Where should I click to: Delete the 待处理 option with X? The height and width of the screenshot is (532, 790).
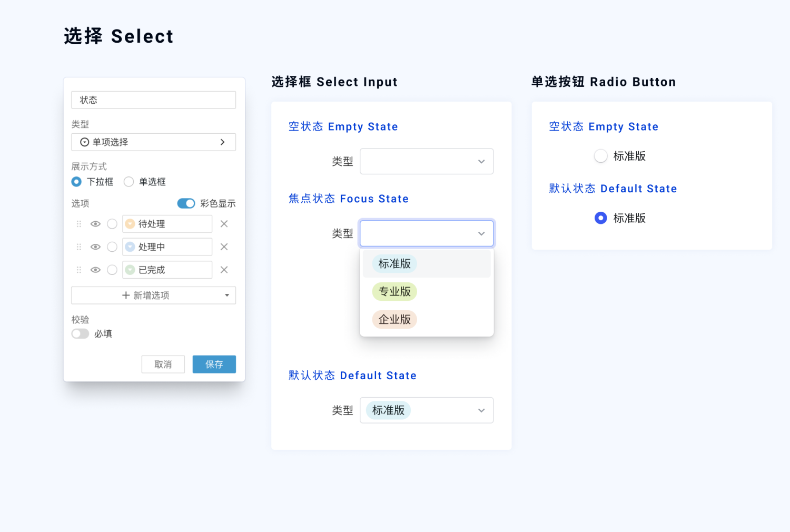[x=224, y=224]
